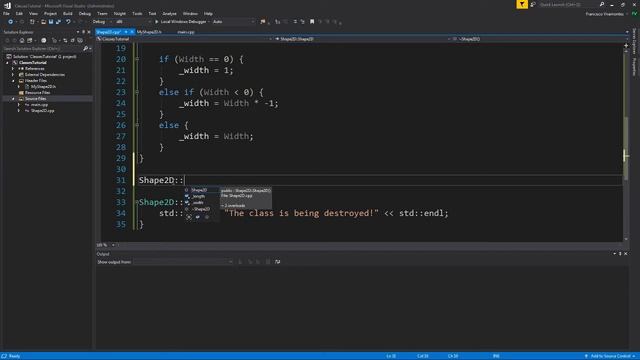Image resolution: width=640 pixels, height=360 pixels.
Task: Open the Analyze menu
Action: click(x=169, y=13)
